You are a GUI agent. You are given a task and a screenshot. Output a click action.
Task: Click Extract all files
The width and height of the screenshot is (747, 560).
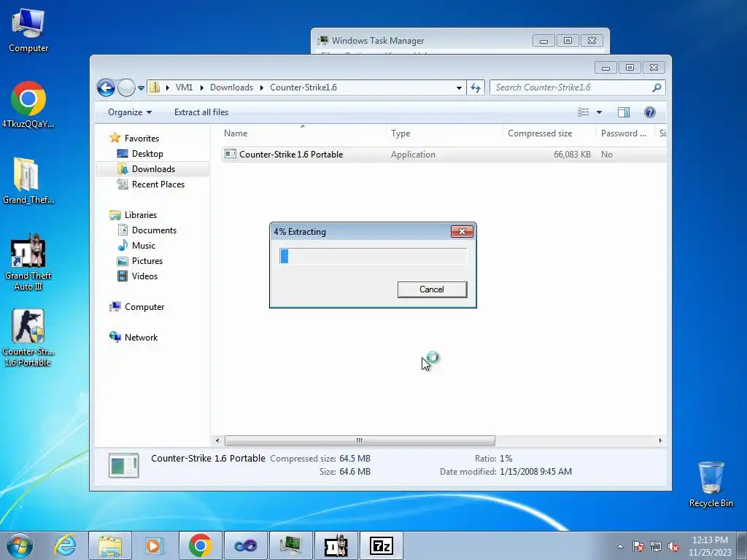click(x=201, y=112)
